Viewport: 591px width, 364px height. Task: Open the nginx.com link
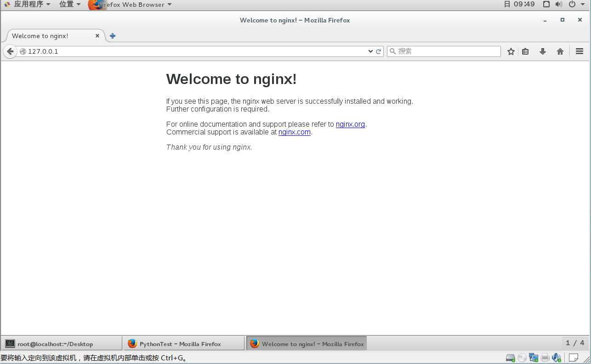click(x=295, y=132)
